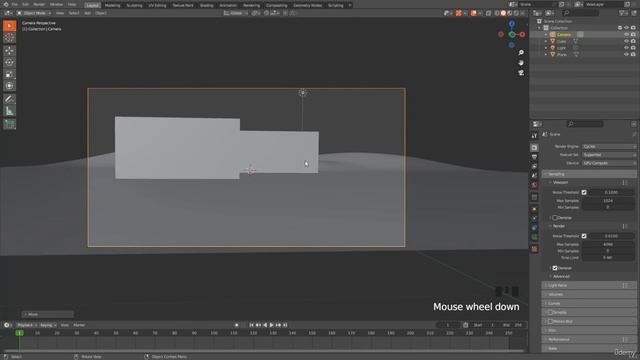Expand the Curves panel
The image size is (640, 360).
589,303
